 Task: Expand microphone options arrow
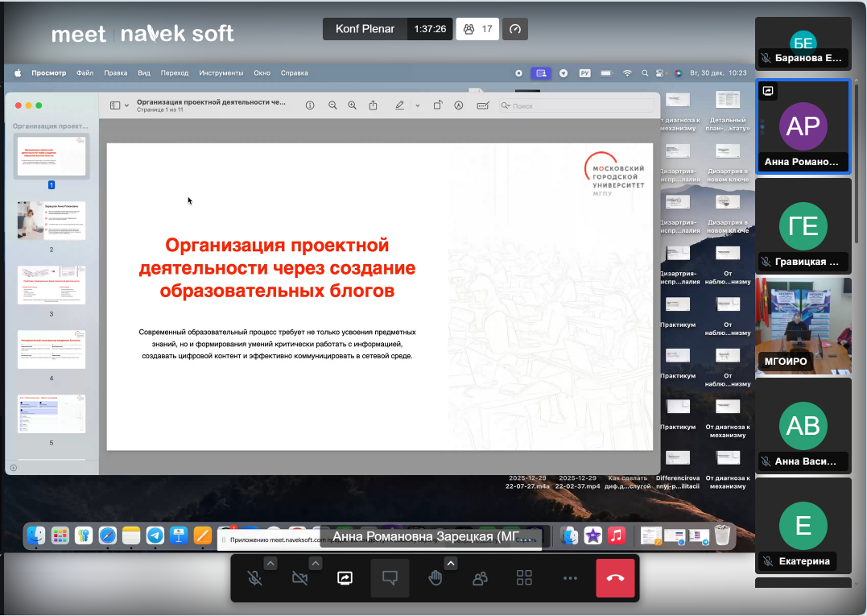(x=270, y=563)
